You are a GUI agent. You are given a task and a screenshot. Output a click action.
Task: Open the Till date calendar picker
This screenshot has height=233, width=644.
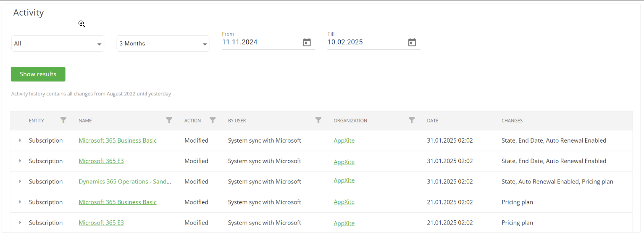point(412,42)
